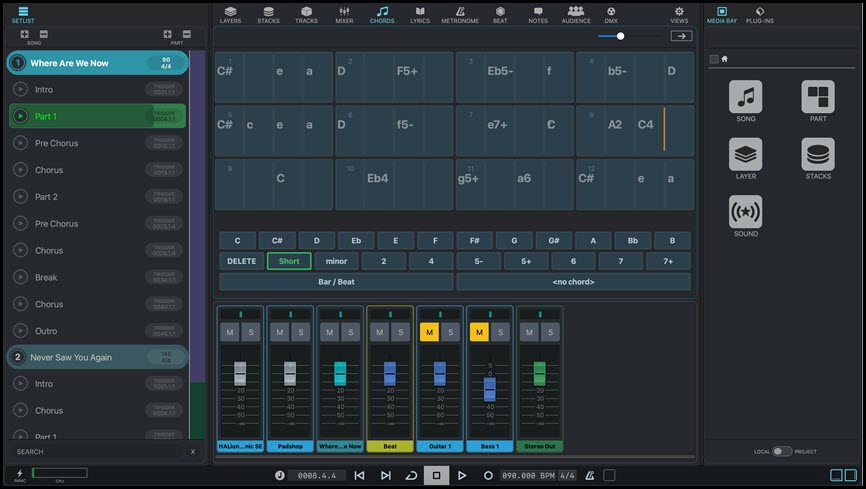
Task: Add a new song with plus icon
Action: (24, 34)
